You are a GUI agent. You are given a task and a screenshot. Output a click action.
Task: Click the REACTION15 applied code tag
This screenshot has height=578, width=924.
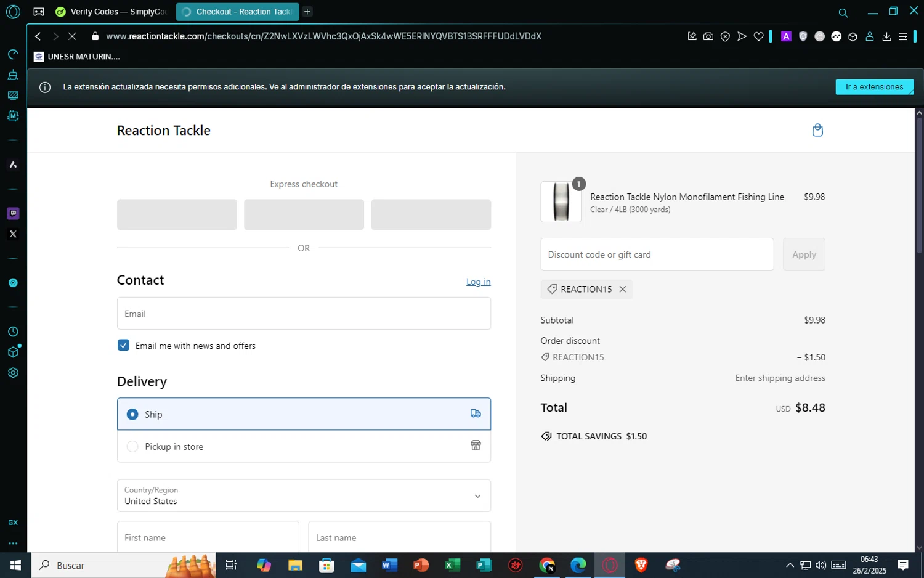click(x=586, y=289)
